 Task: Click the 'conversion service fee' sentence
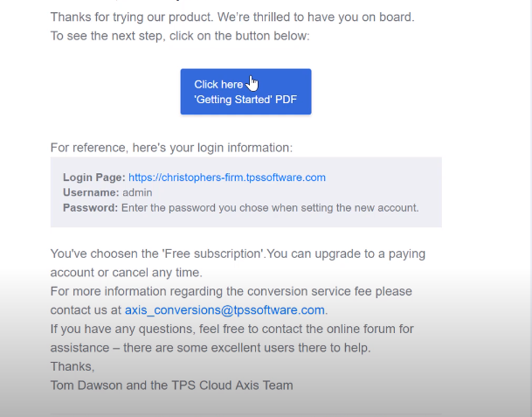click(231, 301)
